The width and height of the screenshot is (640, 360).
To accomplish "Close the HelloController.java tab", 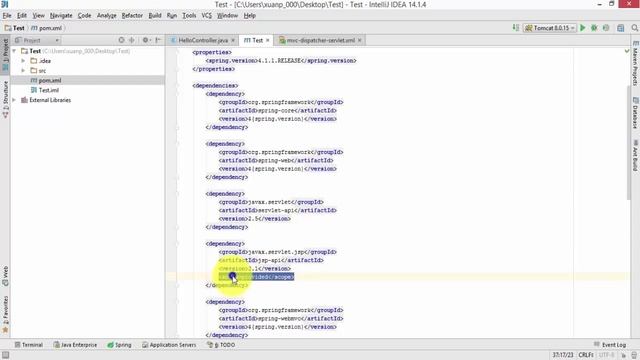I will [x=233, y=40].
